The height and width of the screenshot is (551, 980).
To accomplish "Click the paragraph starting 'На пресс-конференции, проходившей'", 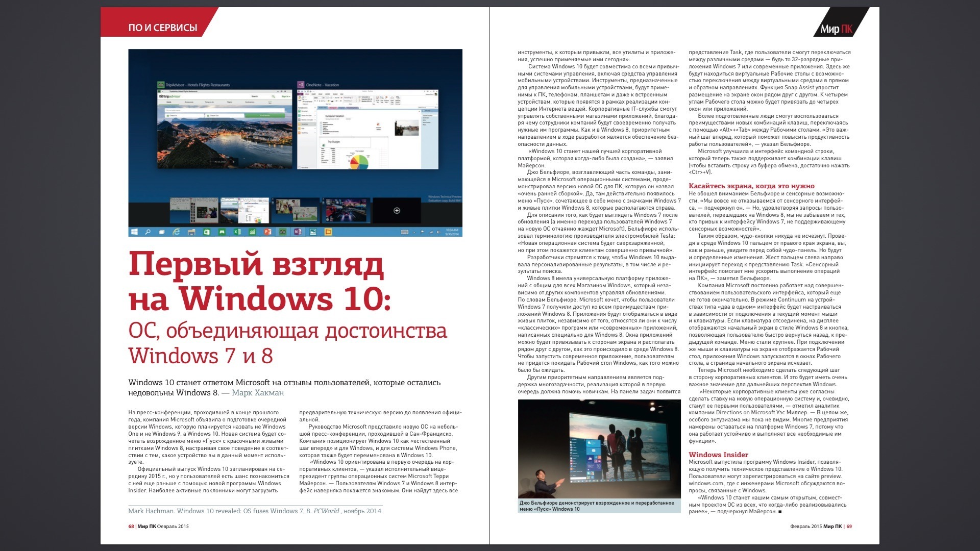I will click(208, 437).
